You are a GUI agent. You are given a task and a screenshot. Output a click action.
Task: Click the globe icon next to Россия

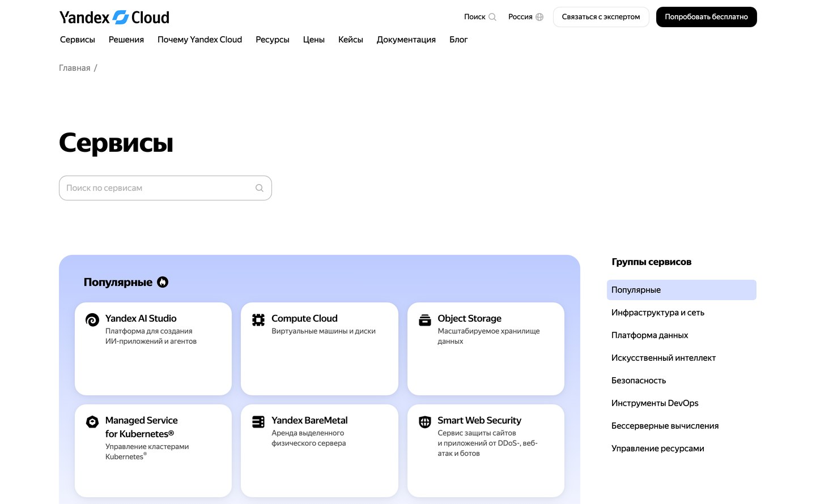pos(539,17)
